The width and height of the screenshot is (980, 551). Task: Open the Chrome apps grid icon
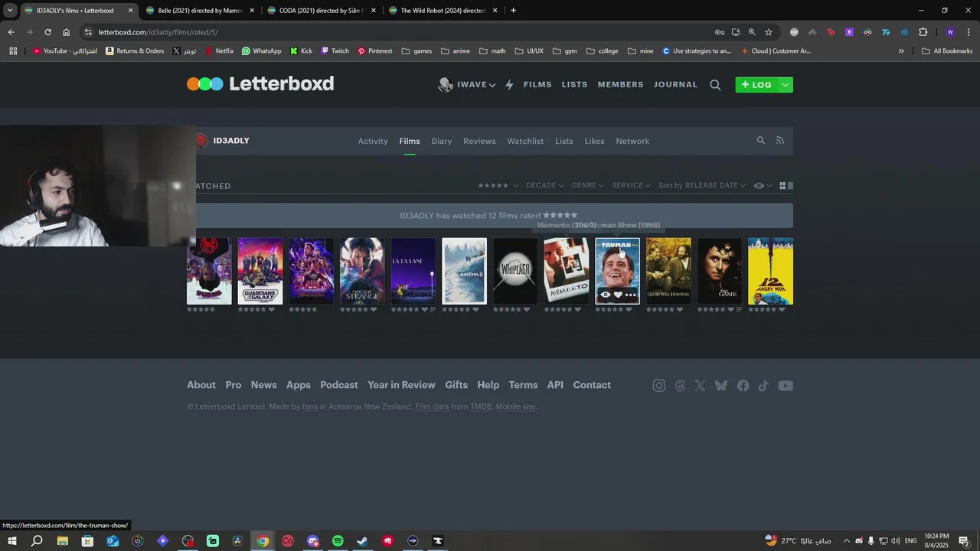click(x=13, y=51)
